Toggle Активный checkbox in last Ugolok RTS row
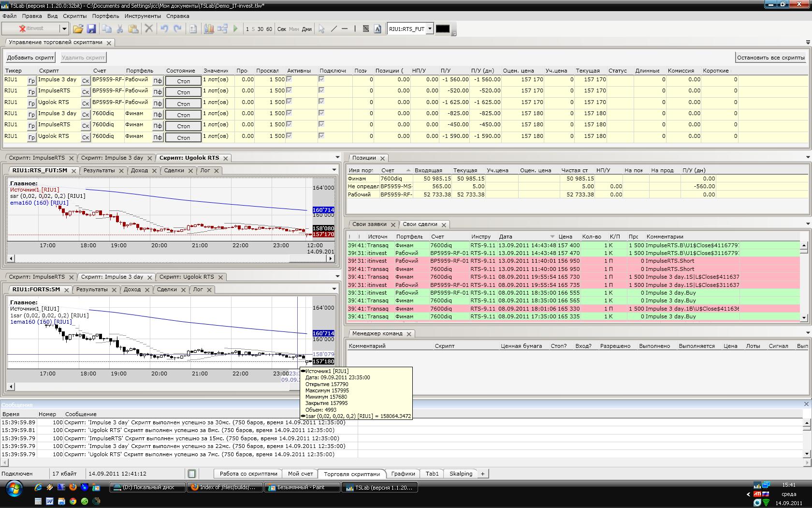 (289, 136)
